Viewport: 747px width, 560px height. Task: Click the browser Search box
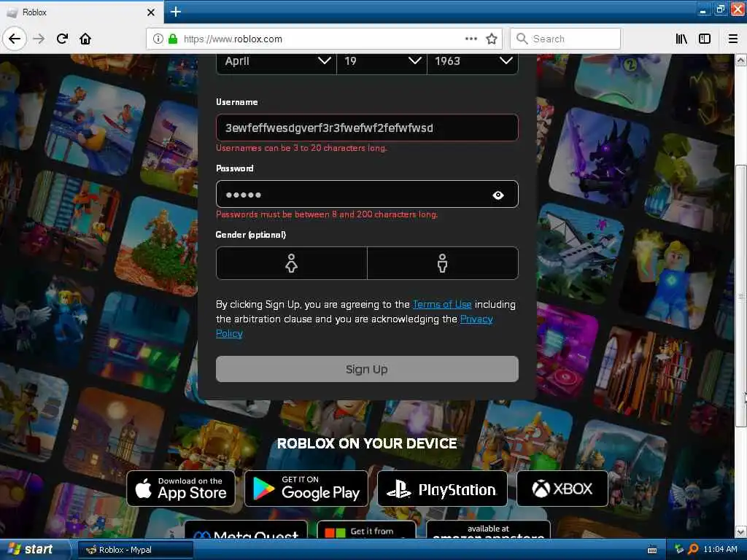(565, 39)
